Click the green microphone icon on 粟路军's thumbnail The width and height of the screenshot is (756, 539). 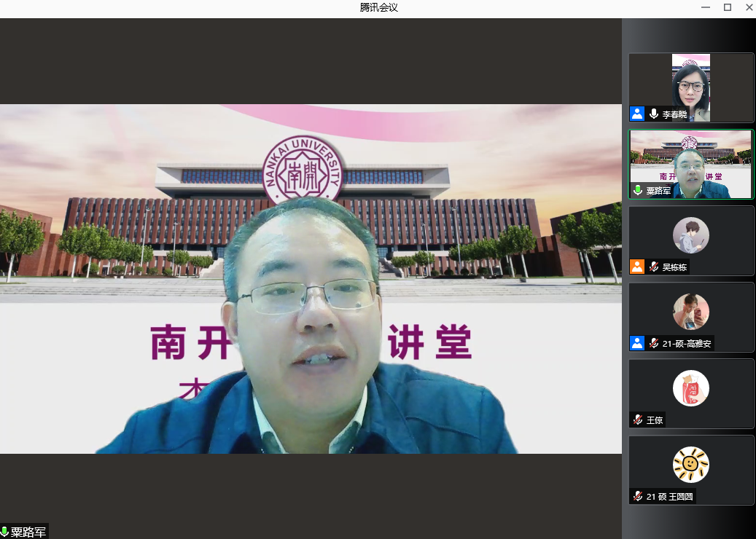[x=638, y=190]
